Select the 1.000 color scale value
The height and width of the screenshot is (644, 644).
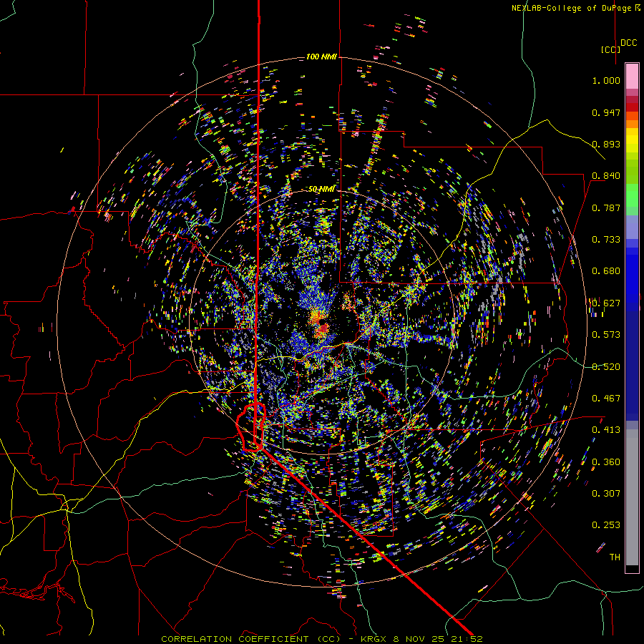[606, 80]
